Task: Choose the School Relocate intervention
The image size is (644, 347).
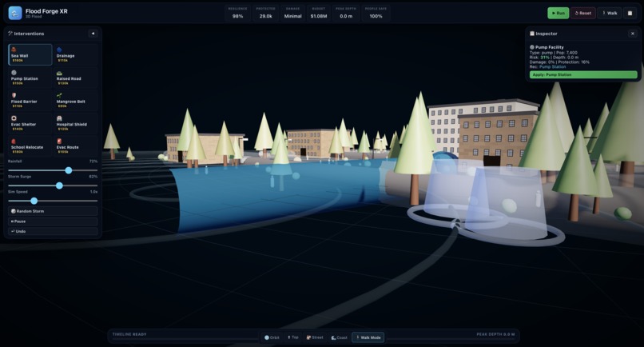Action: (30, 146)
